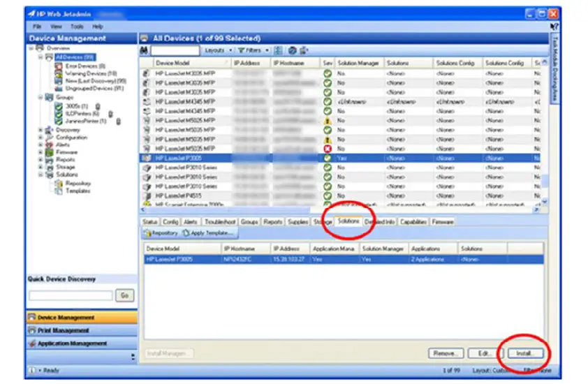Select the JannesPrinter (1) group
Screen dimensions: 588x384
(x=85, y=121)
